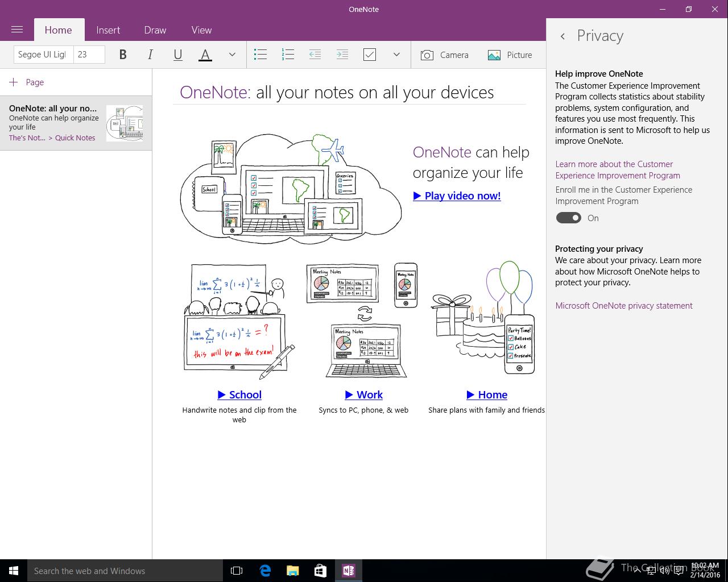Screen dimensions: 728x582
Task: Increase the paragraph indent
Action: click(x=342, y=55)
